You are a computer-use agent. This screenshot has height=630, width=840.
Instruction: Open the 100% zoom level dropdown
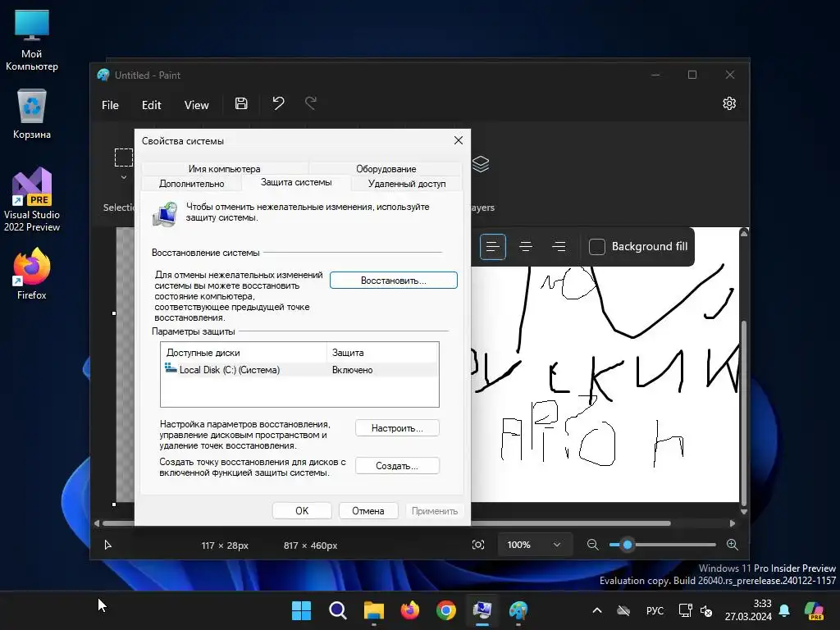pyautogui.click(x=533, y=545)
